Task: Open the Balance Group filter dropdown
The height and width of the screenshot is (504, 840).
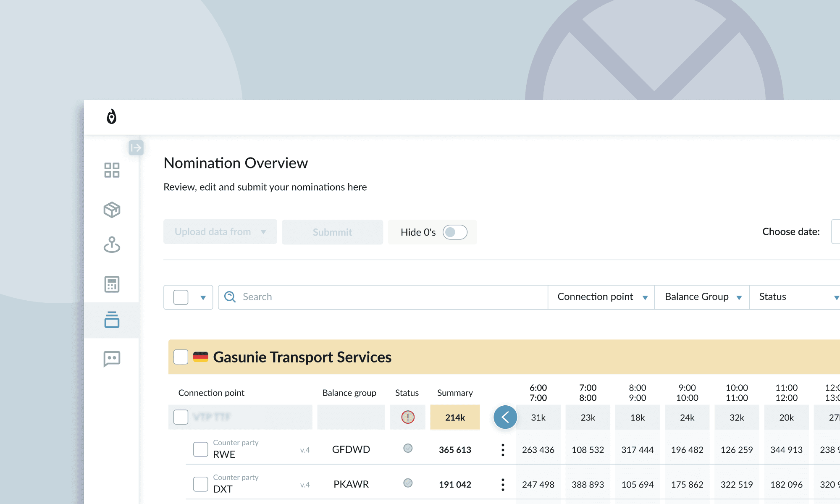Action: (x=702, y=297)
